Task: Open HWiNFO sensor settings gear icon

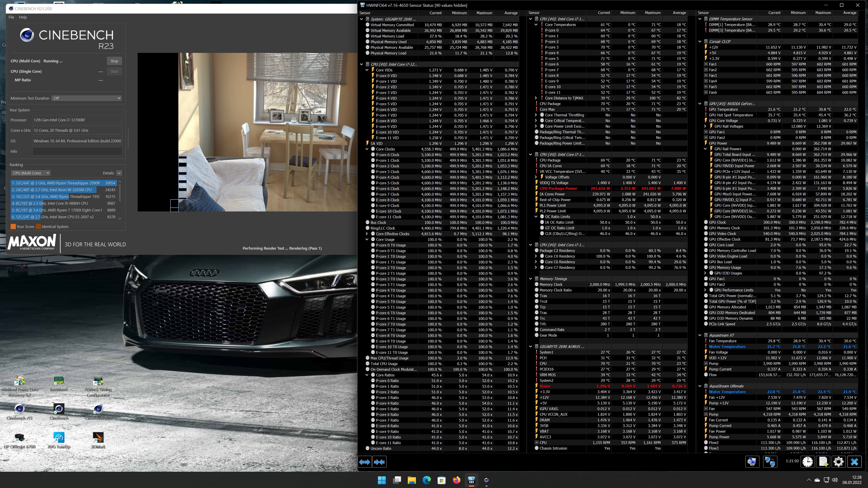Action: click(838, 462)
